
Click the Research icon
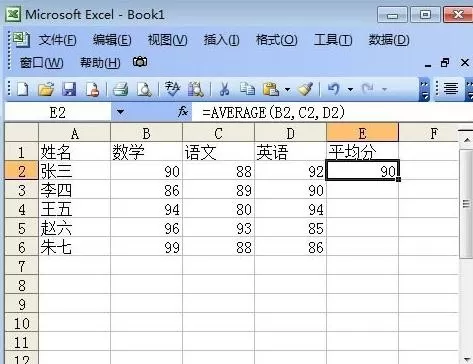[x=196, y=89]
